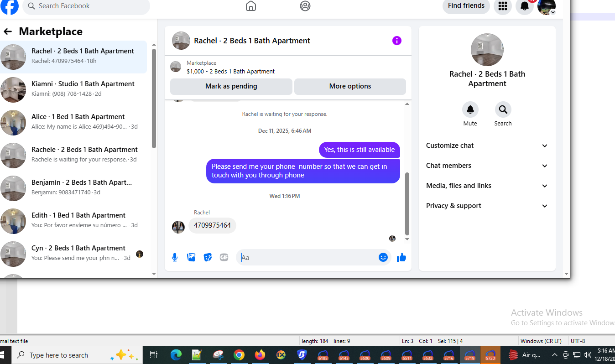615x364 pixels.
Task: Click the chat messages scrollbar
Action: (x=407, y=203)
